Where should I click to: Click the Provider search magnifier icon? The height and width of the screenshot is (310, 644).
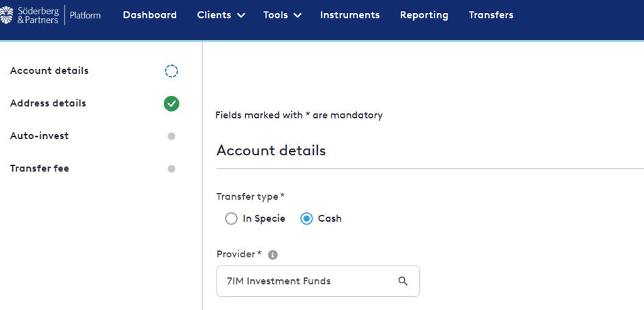[x=403, y=281]
